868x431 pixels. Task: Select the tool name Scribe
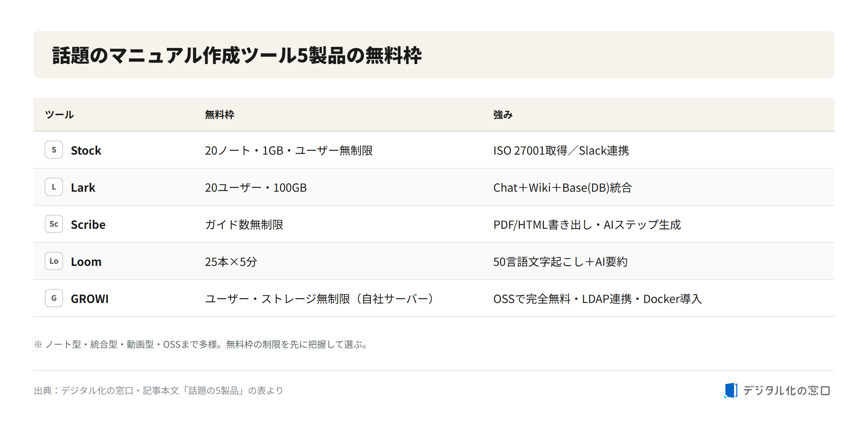click(88, 225)
